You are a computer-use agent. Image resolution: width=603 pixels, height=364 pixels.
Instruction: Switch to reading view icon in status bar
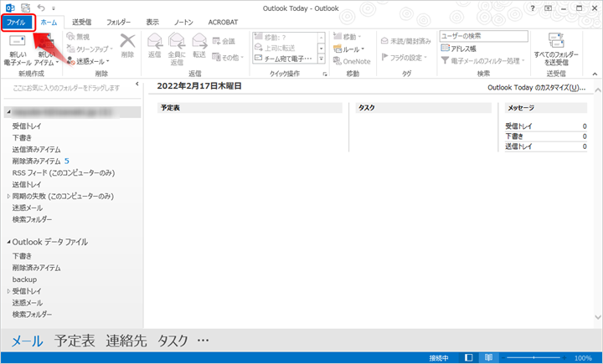[x=488, y=358]
